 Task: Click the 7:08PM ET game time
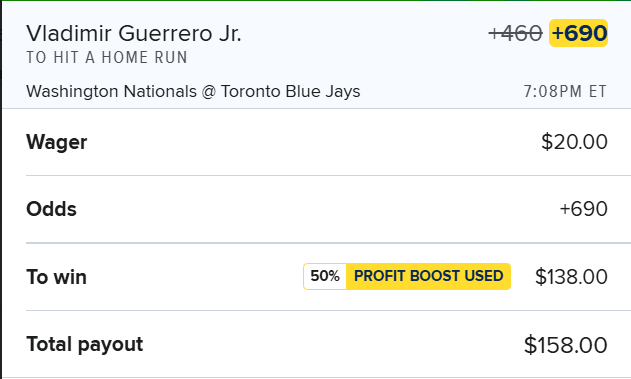coord(565,91)
